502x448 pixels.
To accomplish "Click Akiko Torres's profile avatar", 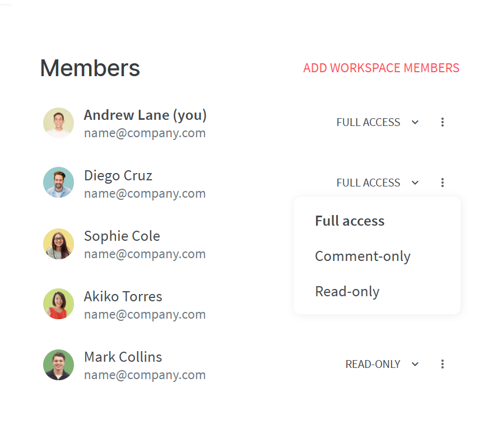I will (59, 304).
